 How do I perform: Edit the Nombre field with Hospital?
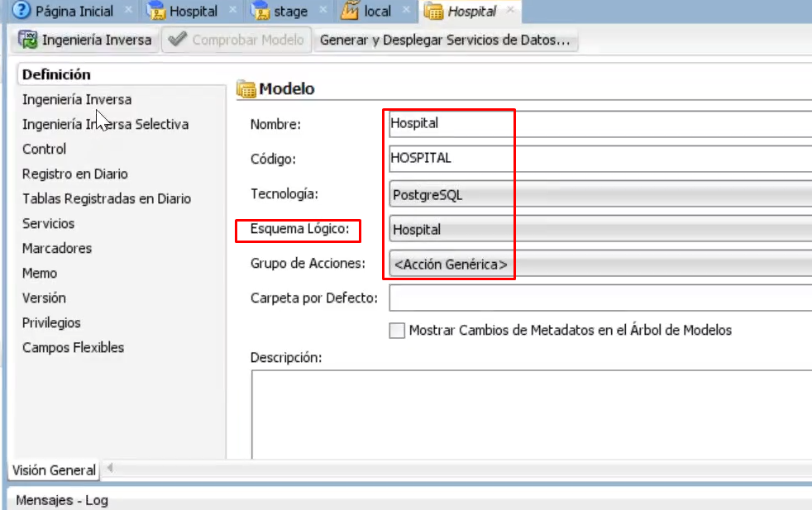[600, 124]
